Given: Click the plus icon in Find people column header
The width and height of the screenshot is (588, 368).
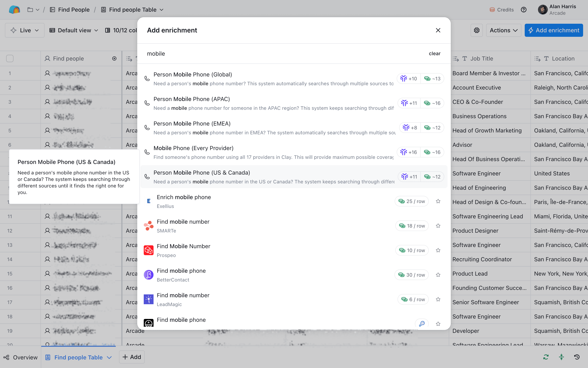Looking at the screenshot, I should point(114,58).
